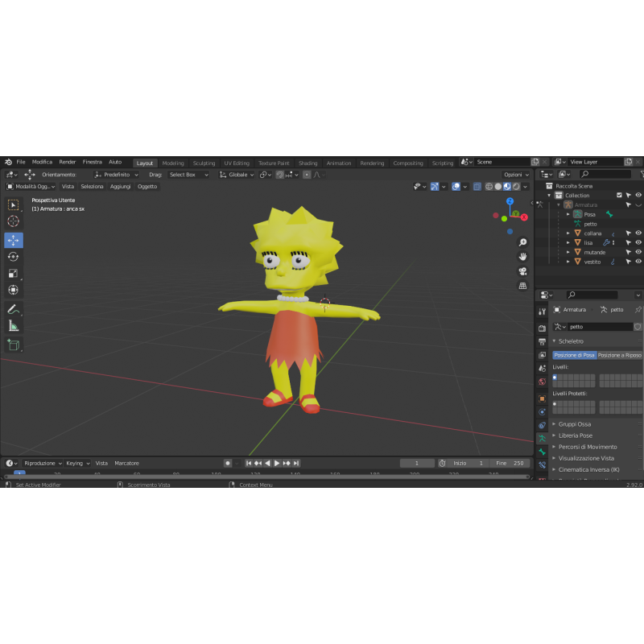Open the Opzioni dropdown
644x644 pixels.
516,175
